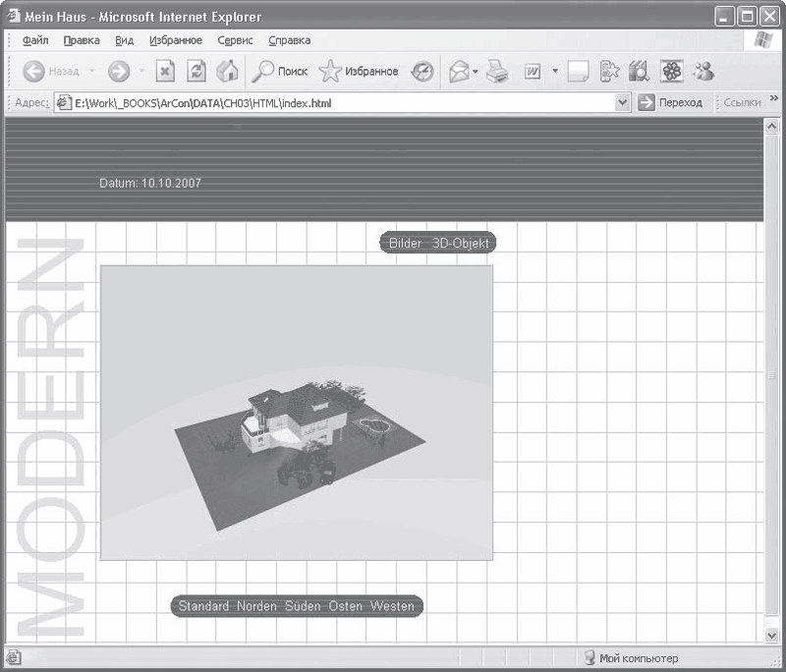The height and width of the screenshot is (672, 786).
Task: Open the Справка menu
Action: click(x=289, y=40)
